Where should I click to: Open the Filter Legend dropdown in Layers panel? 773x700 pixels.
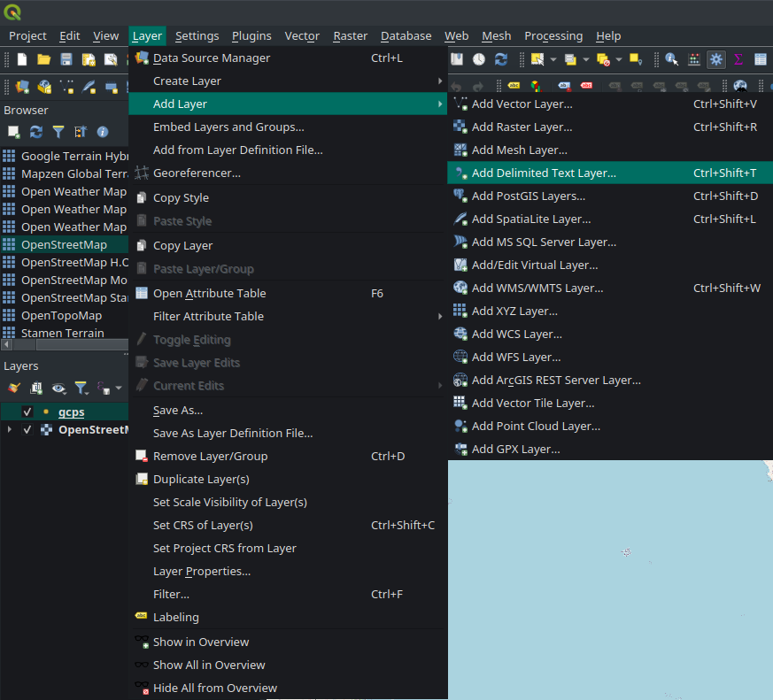tap(81, 388)
